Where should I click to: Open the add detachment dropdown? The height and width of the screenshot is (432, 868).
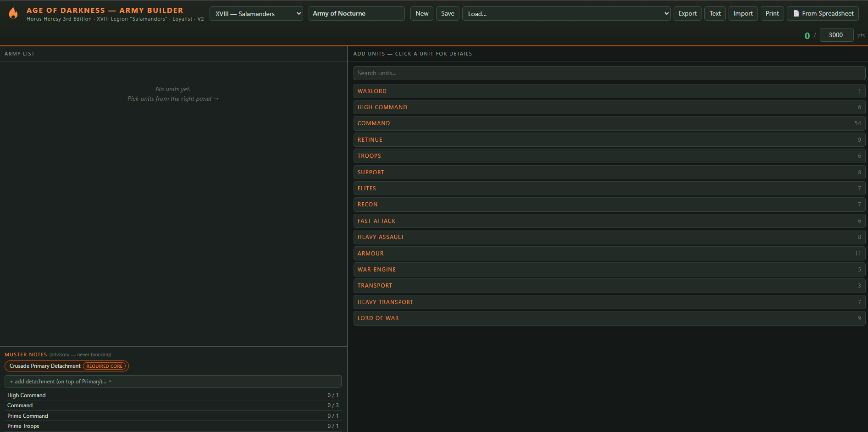pos(173,382)
